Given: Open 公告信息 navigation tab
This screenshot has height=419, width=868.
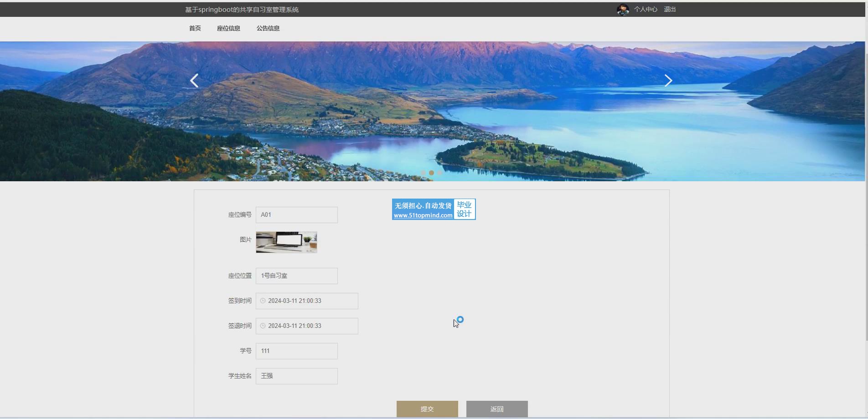Looking at the screenshot, I should tap(268, 28).
